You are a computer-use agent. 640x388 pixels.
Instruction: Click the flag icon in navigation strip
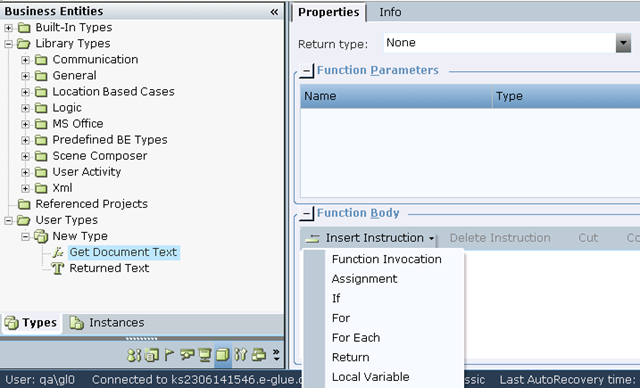click(x=169, y=355)
